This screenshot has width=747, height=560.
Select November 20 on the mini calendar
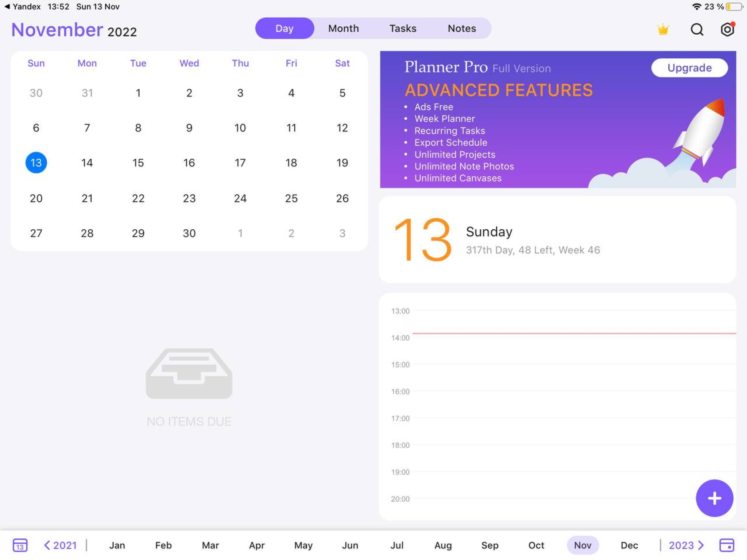[36, 198]
